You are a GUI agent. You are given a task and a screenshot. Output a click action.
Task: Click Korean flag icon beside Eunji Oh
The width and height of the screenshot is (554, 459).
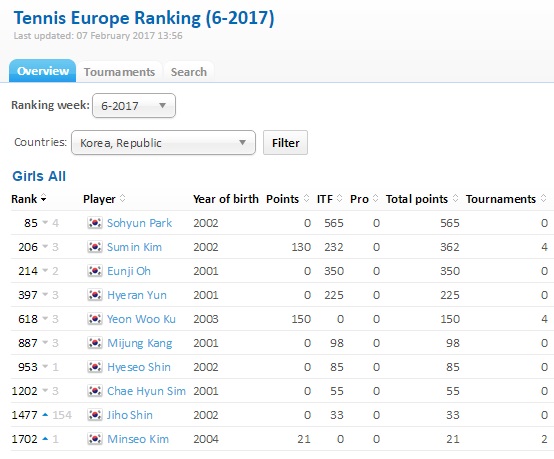click(x=95, y=271)
